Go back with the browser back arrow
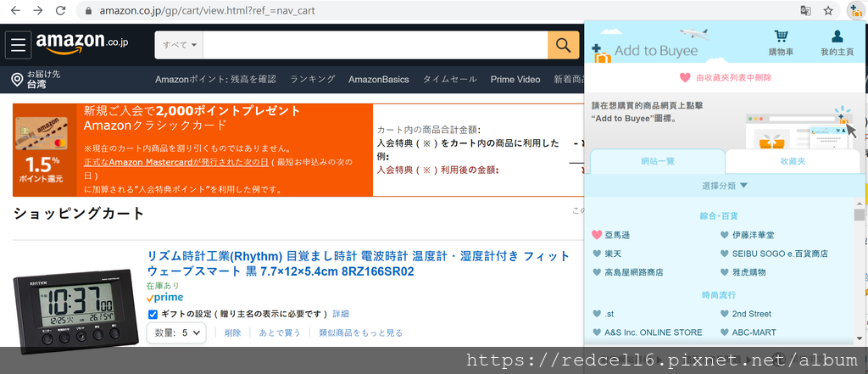This screenshot has height=374, width=868. tap(15, 10)
